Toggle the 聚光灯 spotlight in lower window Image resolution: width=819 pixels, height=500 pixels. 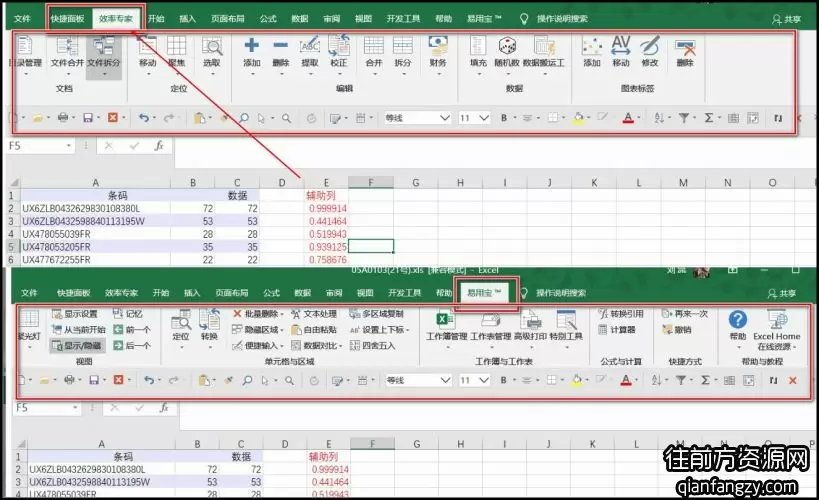point(29,327)
